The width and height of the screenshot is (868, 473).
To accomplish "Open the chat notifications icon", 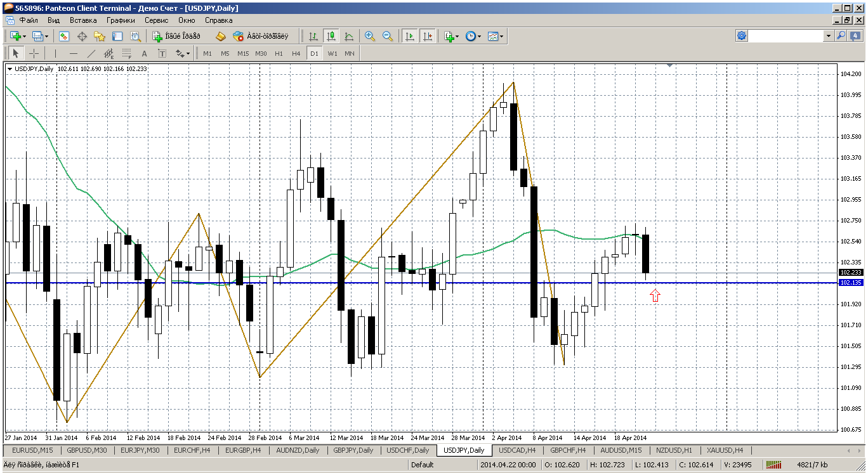I will (855, 36).
